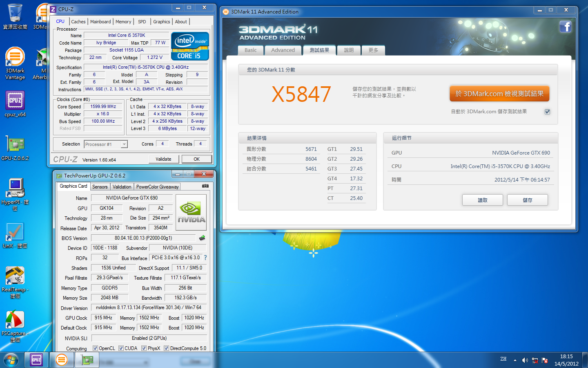Click the Memory Size 2048 MB field

[109, 298]
